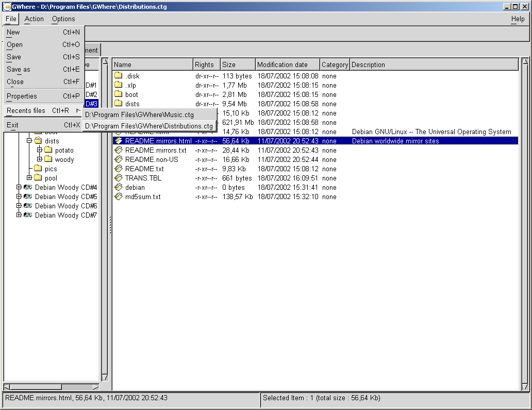Sort by Category column header
The width and height of the screenshot is (532, 410).
point(335,64)
